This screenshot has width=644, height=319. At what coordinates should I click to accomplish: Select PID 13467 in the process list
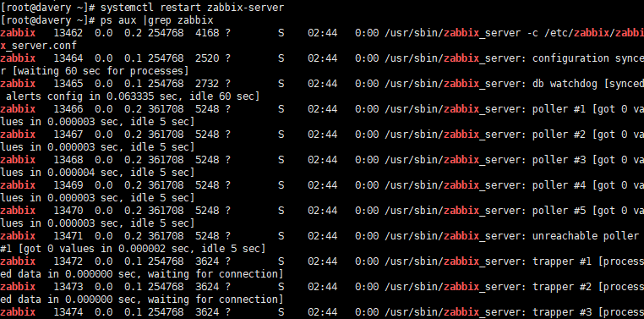[68, 135]
